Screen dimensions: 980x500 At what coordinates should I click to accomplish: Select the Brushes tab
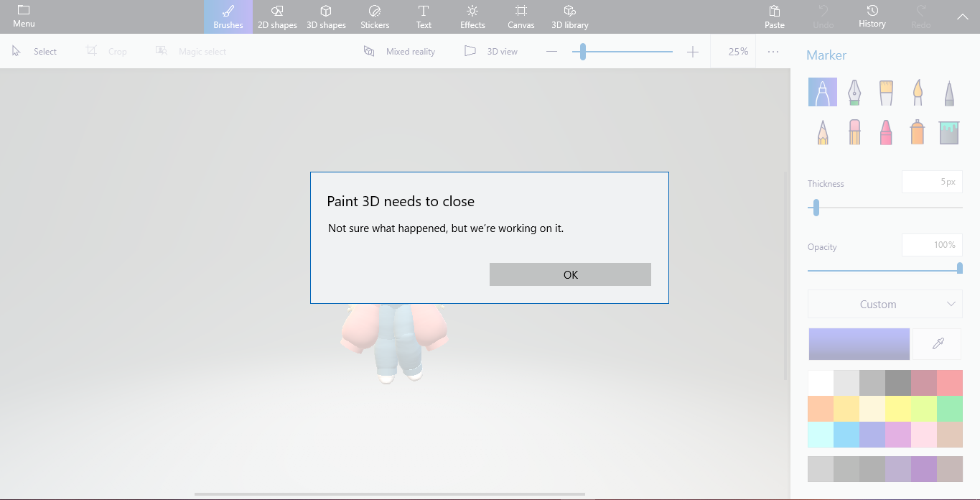click(x=228, y=17)
